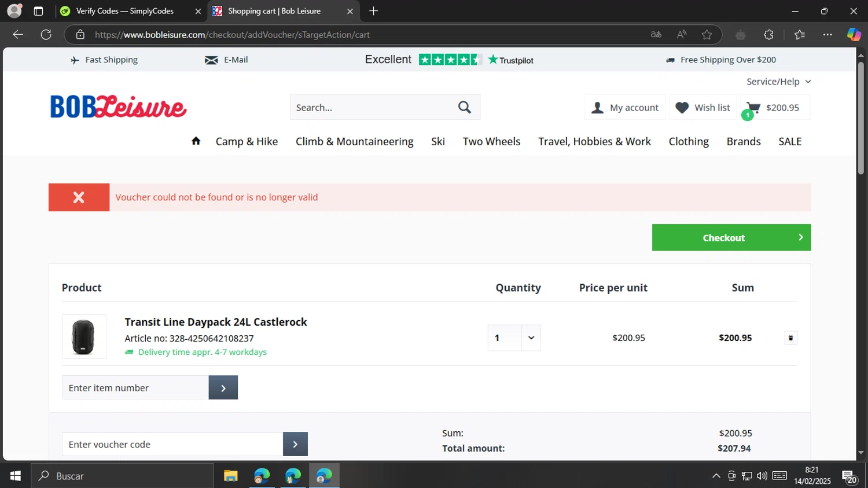The image size is (868, 488).
Task: Open Transit Line Daypack 24L Castlerock link
Action: [x=216, y=322]
